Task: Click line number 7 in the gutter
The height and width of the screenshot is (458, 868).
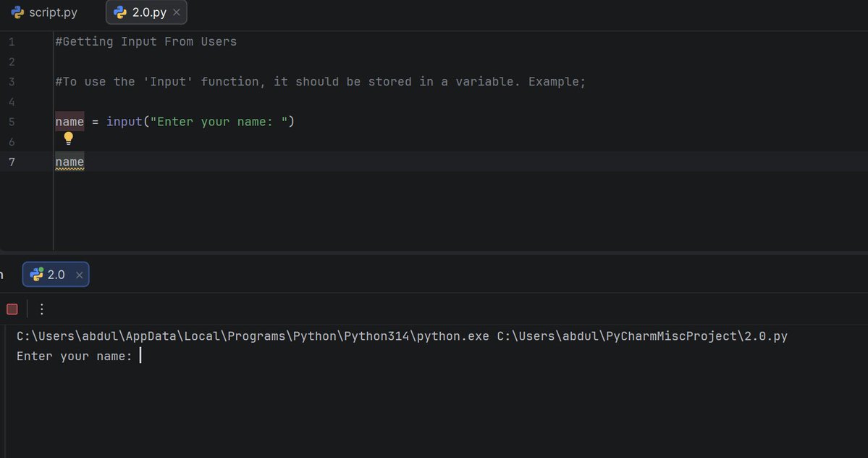Action: 12,162
